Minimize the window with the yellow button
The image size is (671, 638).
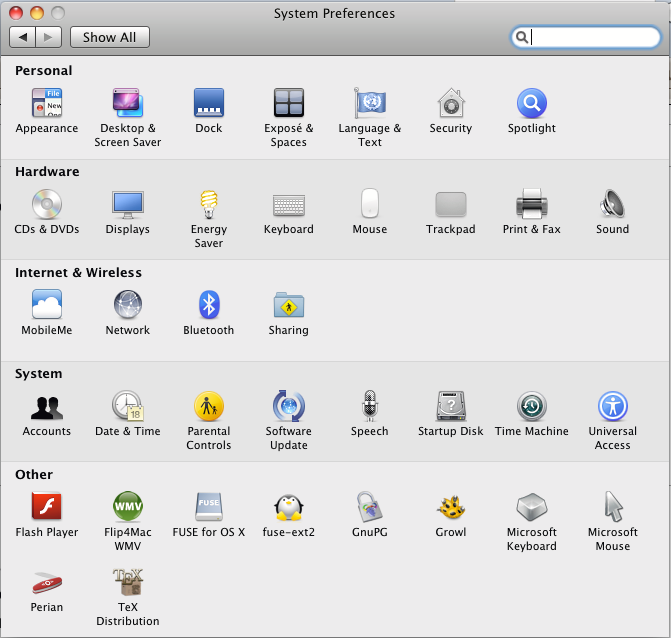tap(37, 13)
